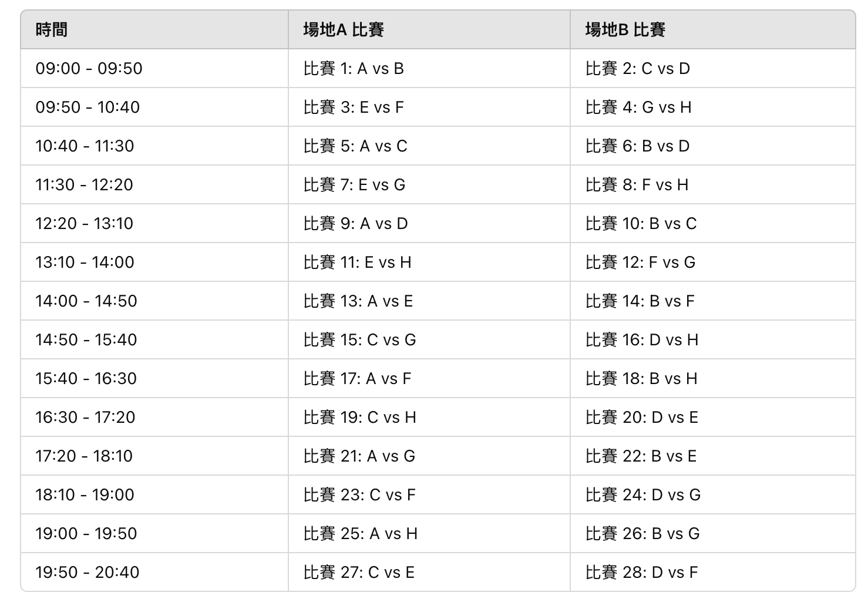Select cell 比賽 2: C vs D
868x599 pixels.
click(x=712, y=68)
